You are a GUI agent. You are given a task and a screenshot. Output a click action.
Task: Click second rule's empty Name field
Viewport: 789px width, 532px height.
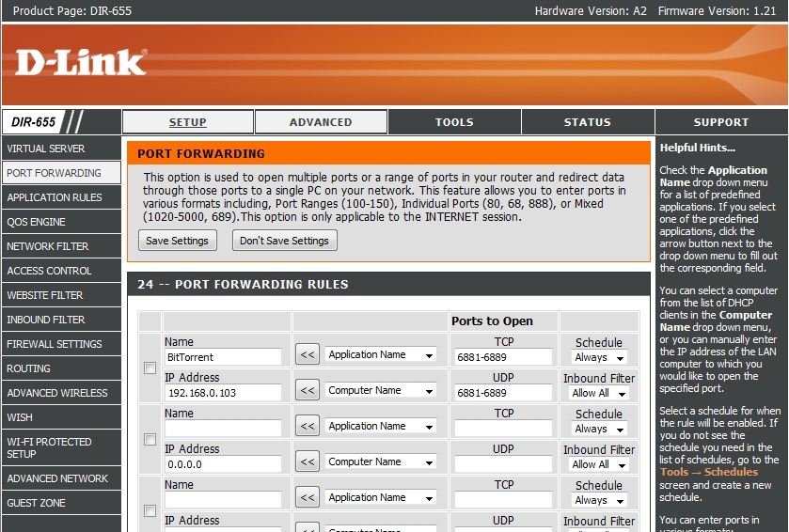223,429
